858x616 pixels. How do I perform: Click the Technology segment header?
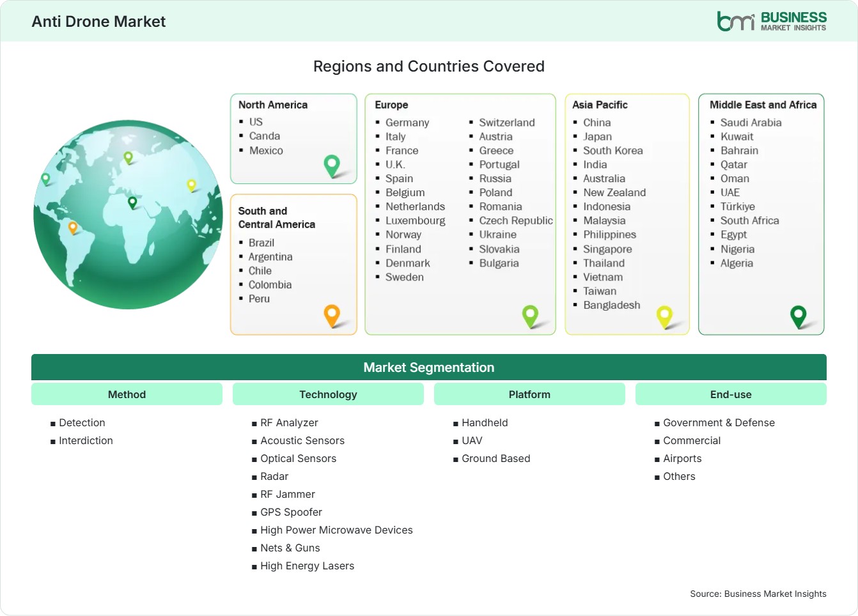(x=328, y=394)
